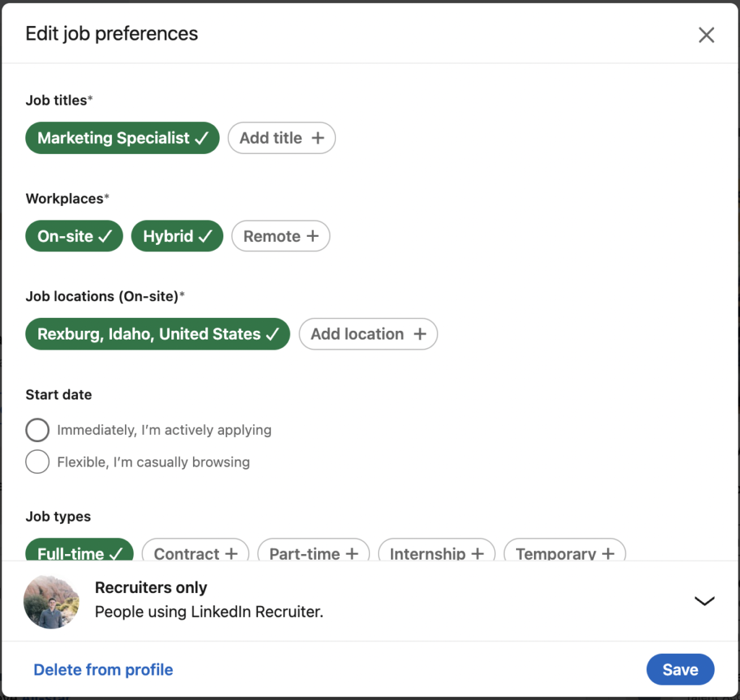Deselect the Rexburg, Idaho, United States location
740x700 pixels.
pyautogui.click(x=158, y=334)
